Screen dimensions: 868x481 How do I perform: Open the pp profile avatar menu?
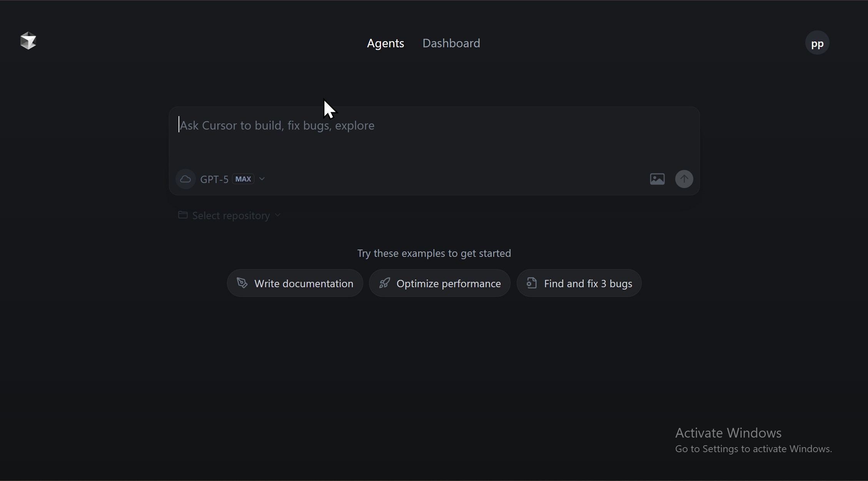(x=817, y=43)
